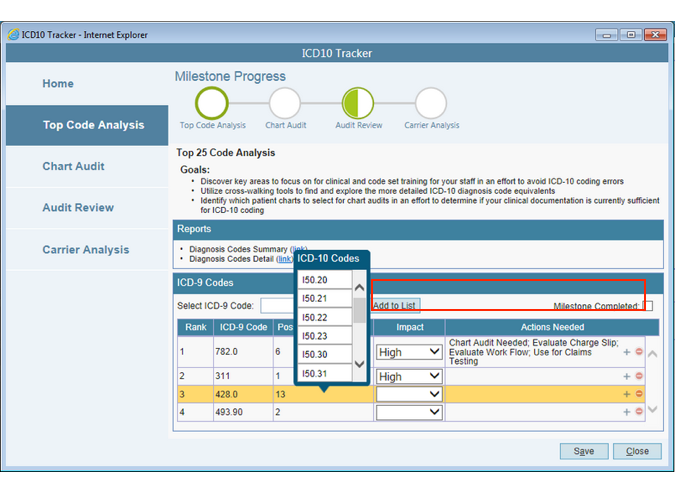Image resolution: width=675 pixels, height=485 pixels.
Task: Click the Chart Audit milestone circle
Action: (x=285, y=103)
